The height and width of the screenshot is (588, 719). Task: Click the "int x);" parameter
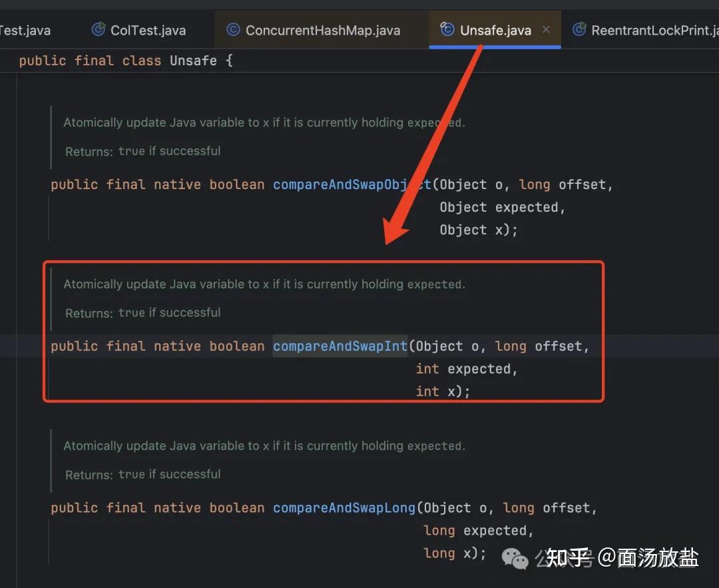tap(443, 392)
